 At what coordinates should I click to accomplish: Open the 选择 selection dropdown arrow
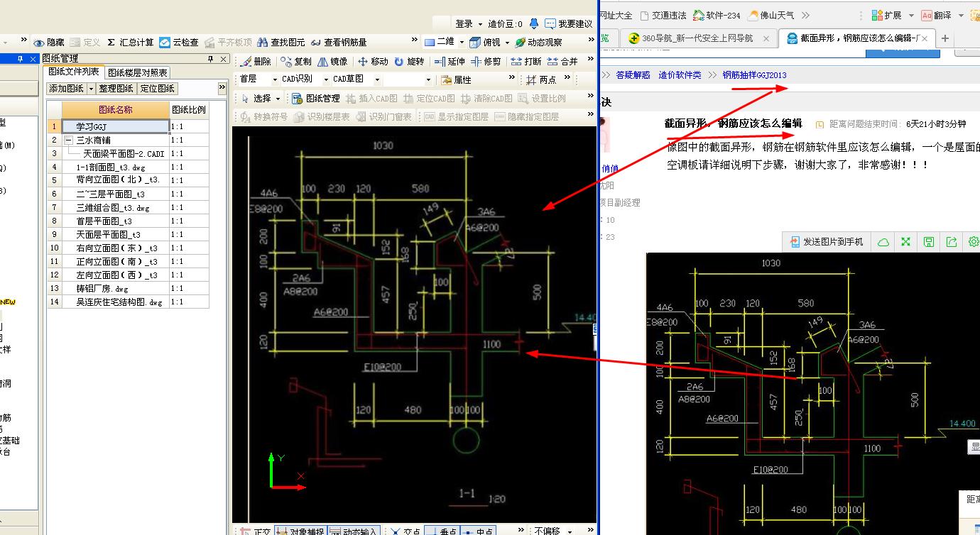(278, 99)
